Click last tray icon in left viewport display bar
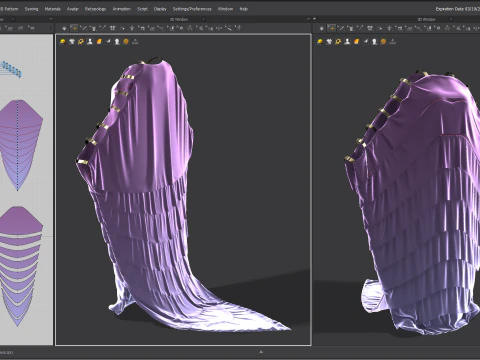Image resolution: width=480 pixels, height=360 pixels. click(x=135, y=41)
